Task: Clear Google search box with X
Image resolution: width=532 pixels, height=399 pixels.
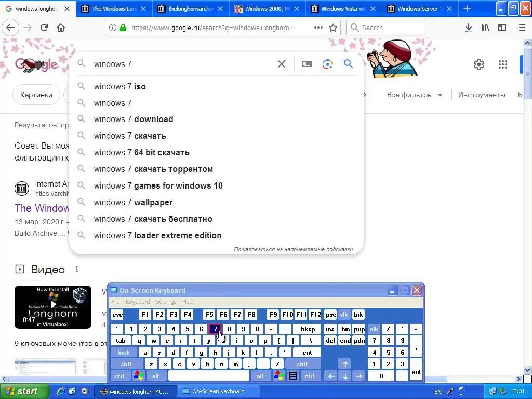Action: pyautogui.click(x=281, y=64)
